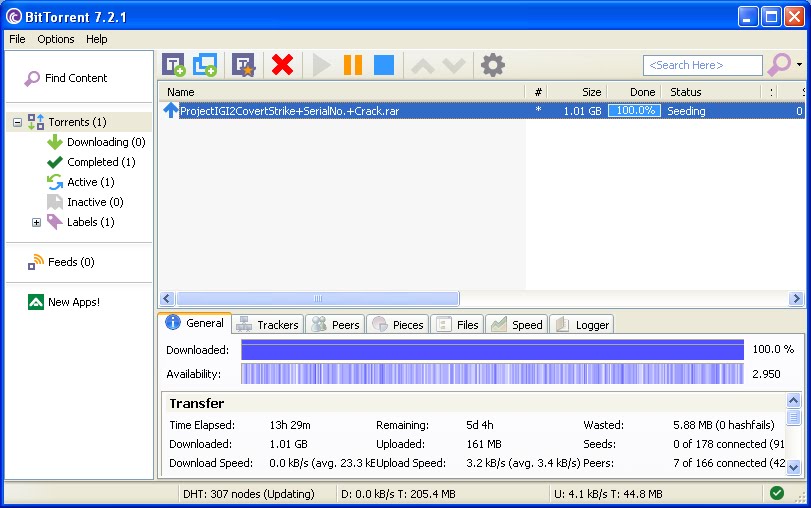The image size is (811, 508).
Task: Click the Downloaded progress bar
Action: coord(492,350)
